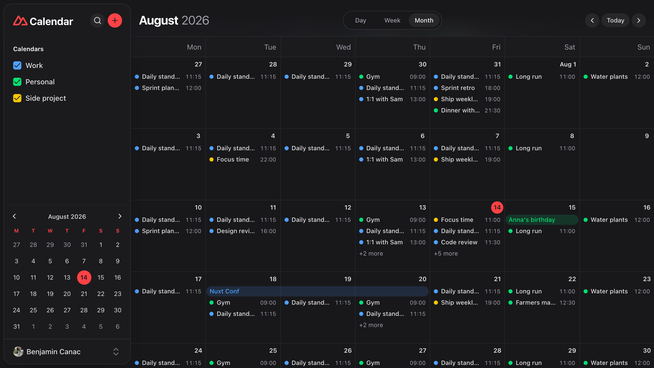Open Focus time event on Tuesday 4
The image size is (654, 368).
pyautogui.click(x=243, y=159)
